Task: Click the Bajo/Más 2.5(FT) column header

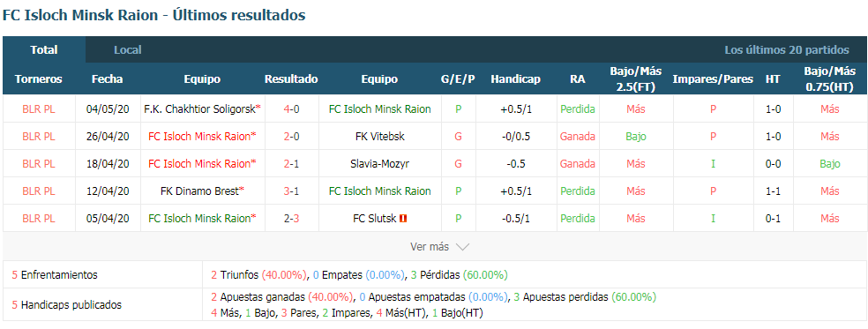Action: 635,79
